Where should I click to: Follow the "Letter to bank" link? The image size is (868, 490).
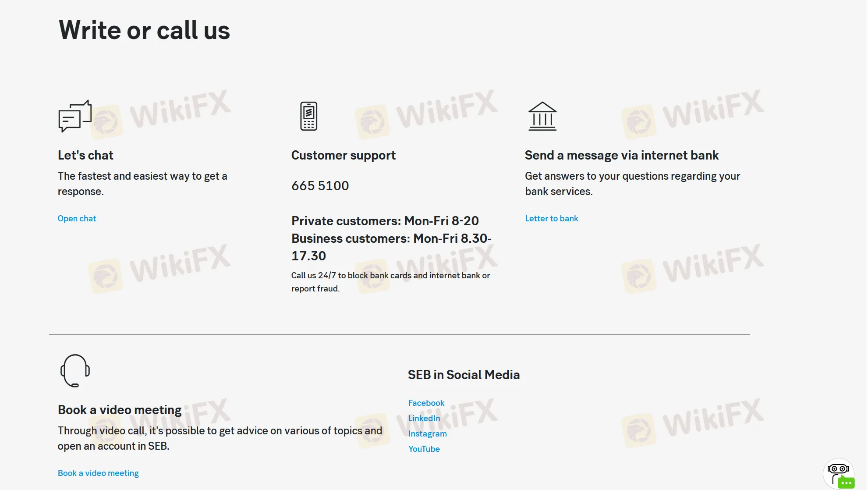(x=551, y=218)
